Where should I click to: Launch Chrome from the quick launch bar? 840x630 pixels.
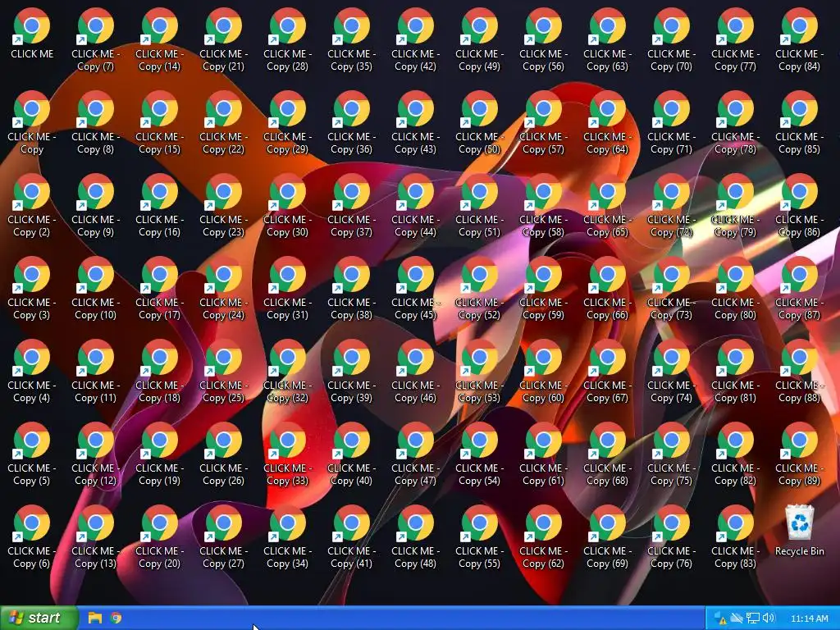pos(116,618)
